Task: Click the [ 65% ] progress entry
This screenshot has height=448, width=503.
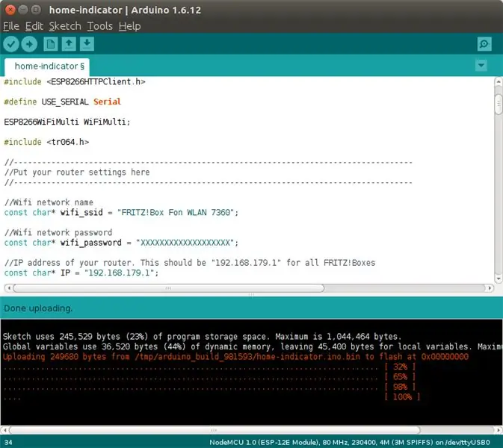Action: coord(400,377)
